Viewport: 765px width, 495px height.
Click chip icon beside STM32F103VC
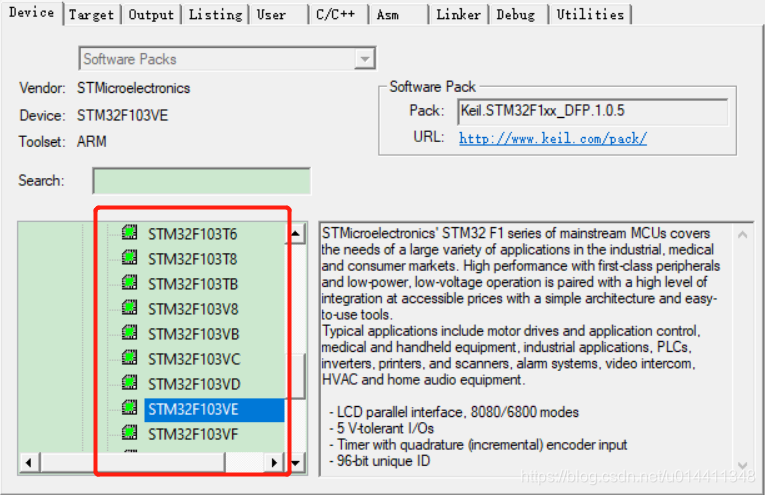pyautogui.click(x=129, y=357)
